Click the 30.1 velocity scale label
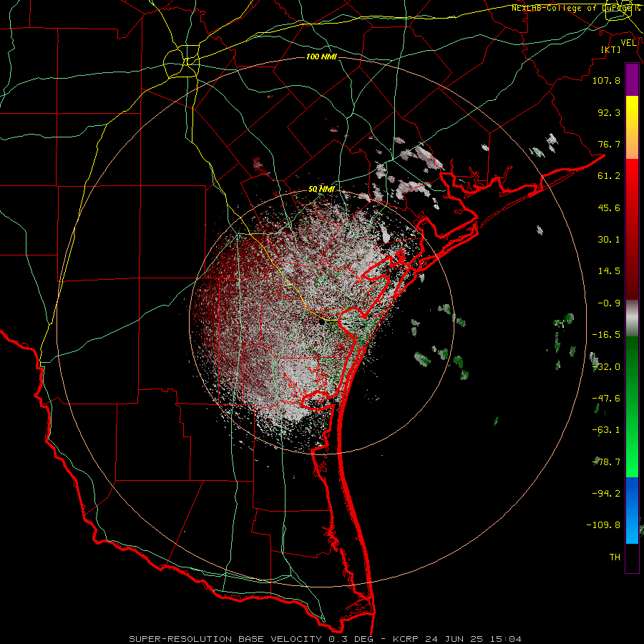Image resolution: width=644 pixels, height=644 pixels. tap(609, 240)
